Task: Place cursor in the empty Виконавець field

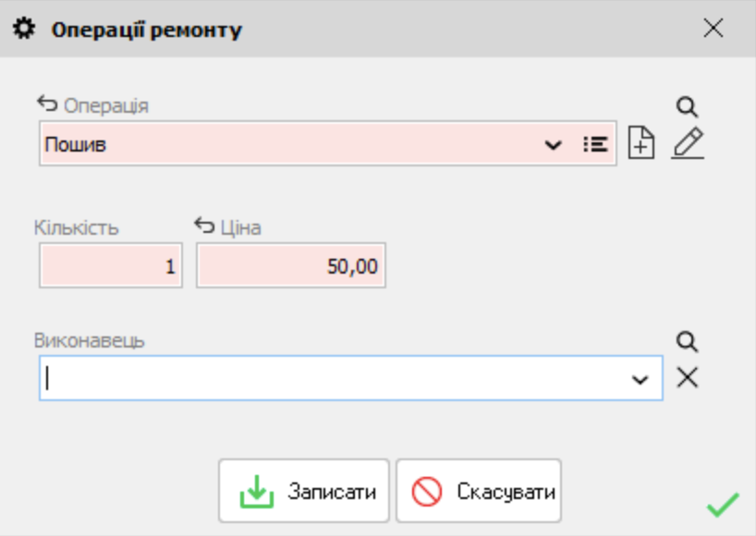Action: pyautogui.click(x=323, y=379)
